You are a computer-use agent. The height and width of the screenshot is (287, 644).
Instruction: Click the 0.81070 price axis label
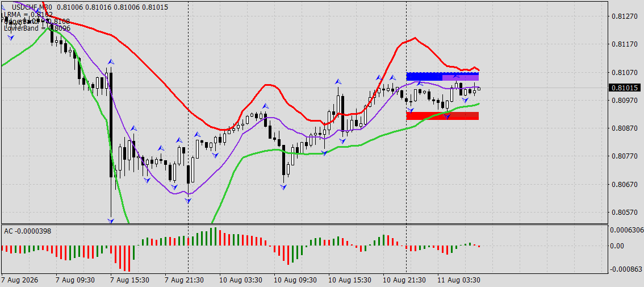click(624, 72)
